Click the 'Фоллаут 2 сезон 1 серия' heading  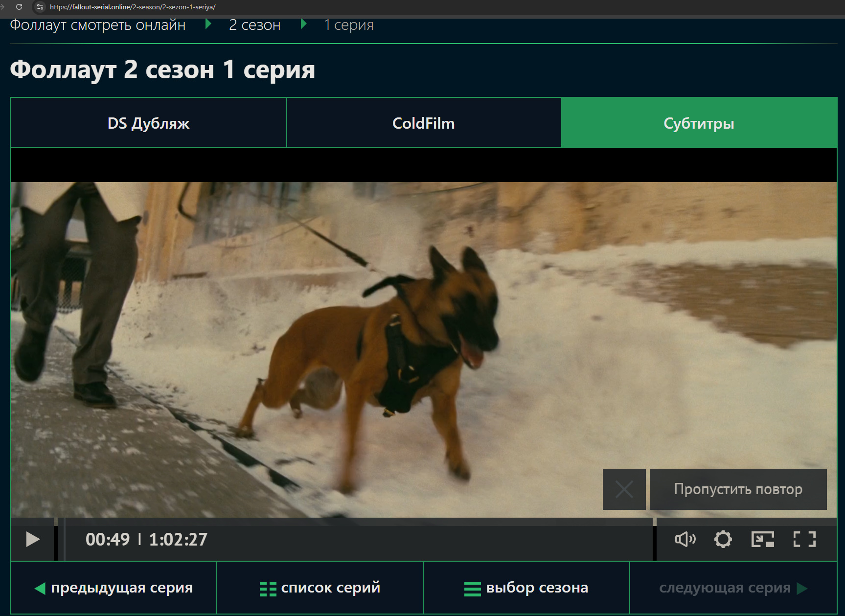pos(162,69)
